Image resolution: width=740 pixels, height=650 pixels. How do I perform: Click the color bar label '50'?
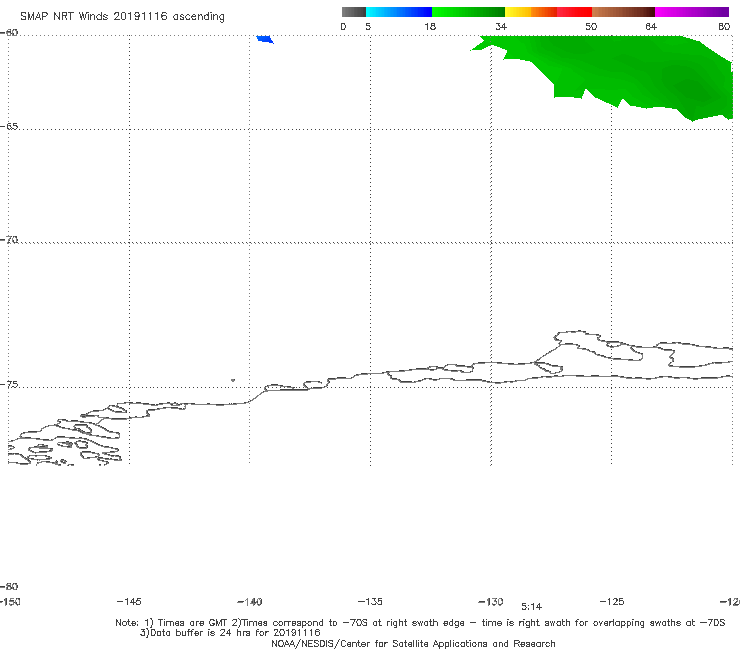591,27
